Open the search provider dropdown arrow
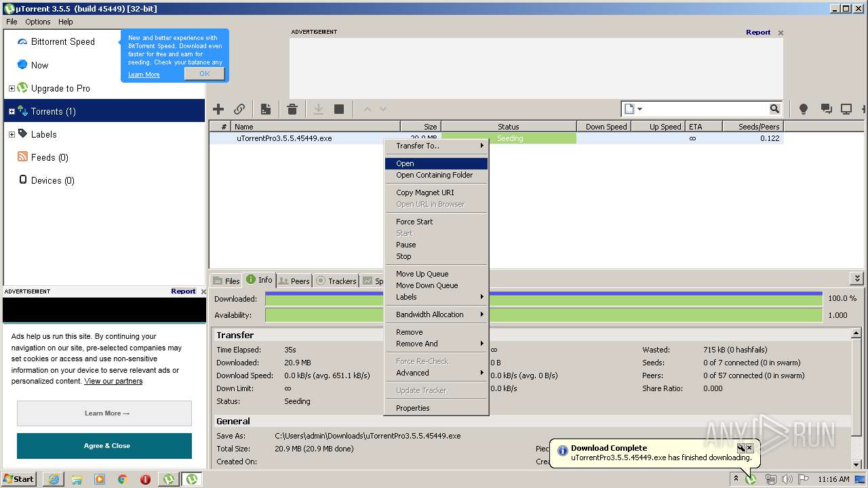Screen dimensions: 868x488 coord(639,109)
